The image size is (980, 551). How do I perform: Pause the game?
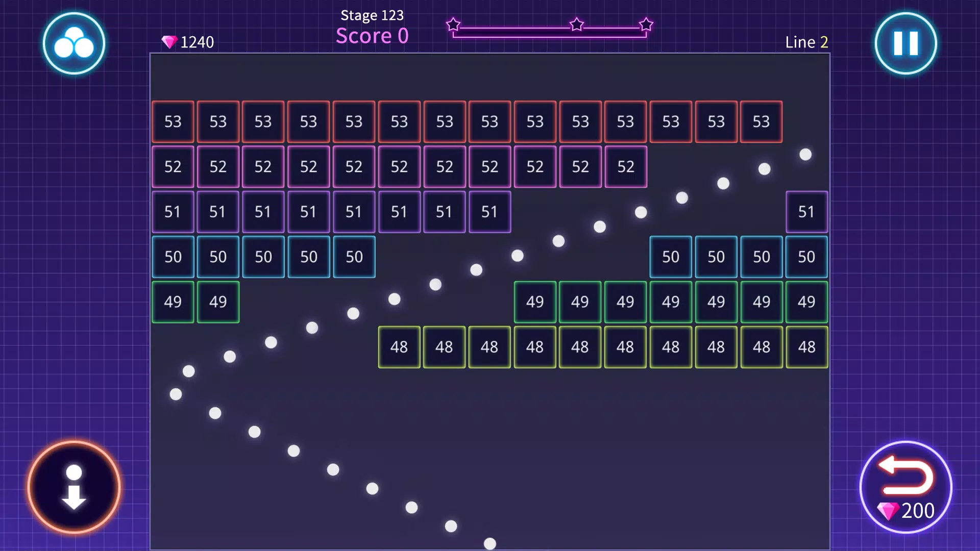click(905, 43)
